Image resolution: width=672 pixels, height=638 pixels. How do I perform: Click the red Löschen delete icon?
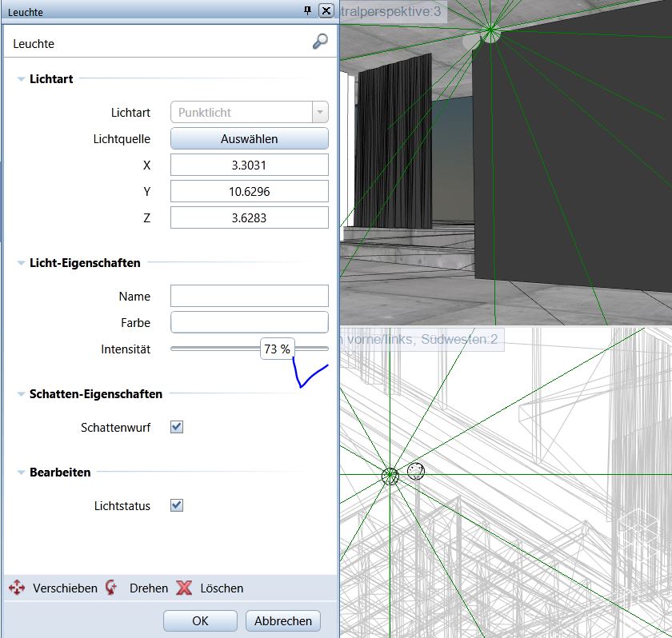[184, 588]
